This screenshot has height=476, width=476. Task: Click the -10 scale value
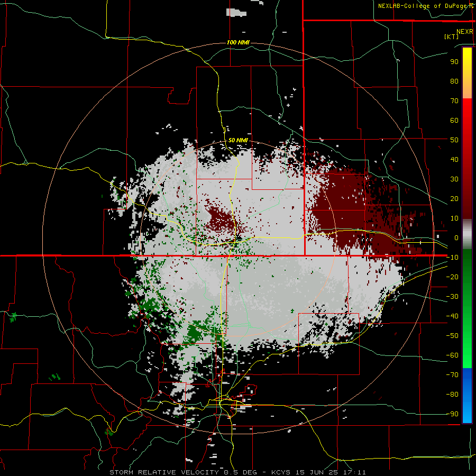(452, 258)
